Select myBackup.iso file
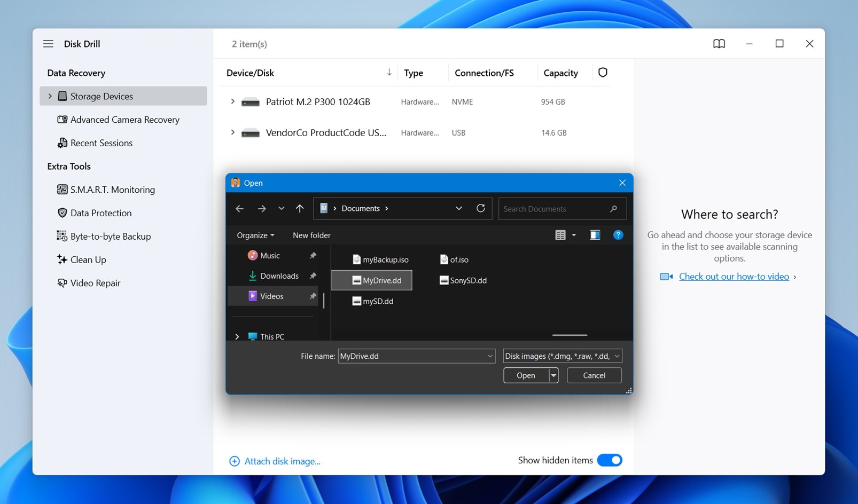The image size is (858, 504). tap(380, 259)
